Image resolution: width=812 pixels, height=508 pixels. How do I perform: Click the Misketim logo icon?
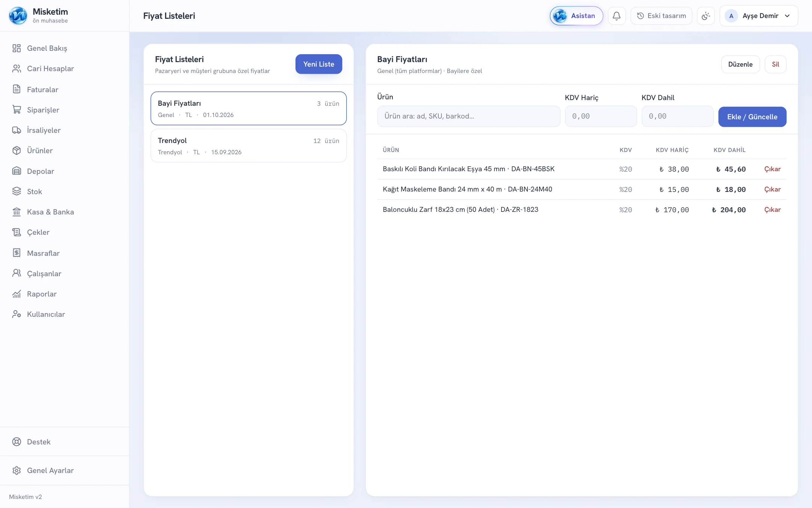click(18, 16)
